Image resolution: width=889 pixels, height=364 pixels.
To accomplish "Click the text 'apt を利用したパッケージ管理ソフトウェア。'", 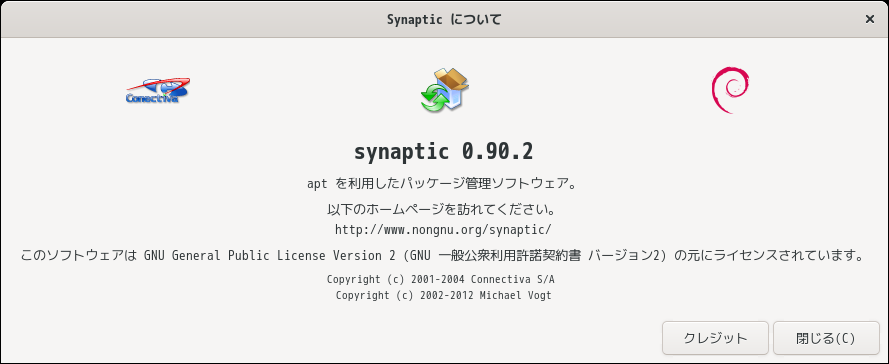I will click(442, 184).
